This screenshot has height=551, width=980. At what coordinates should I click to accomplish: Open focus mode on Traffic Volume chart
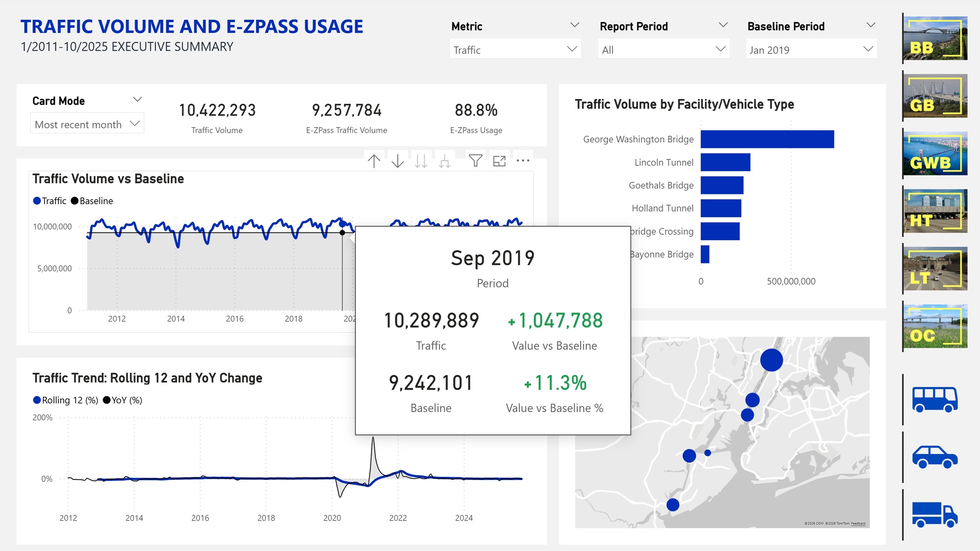click(x=499, y=161)
